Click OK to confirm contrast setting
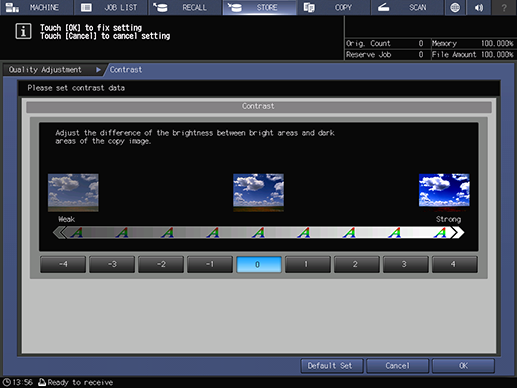 [x=463, y=366]
